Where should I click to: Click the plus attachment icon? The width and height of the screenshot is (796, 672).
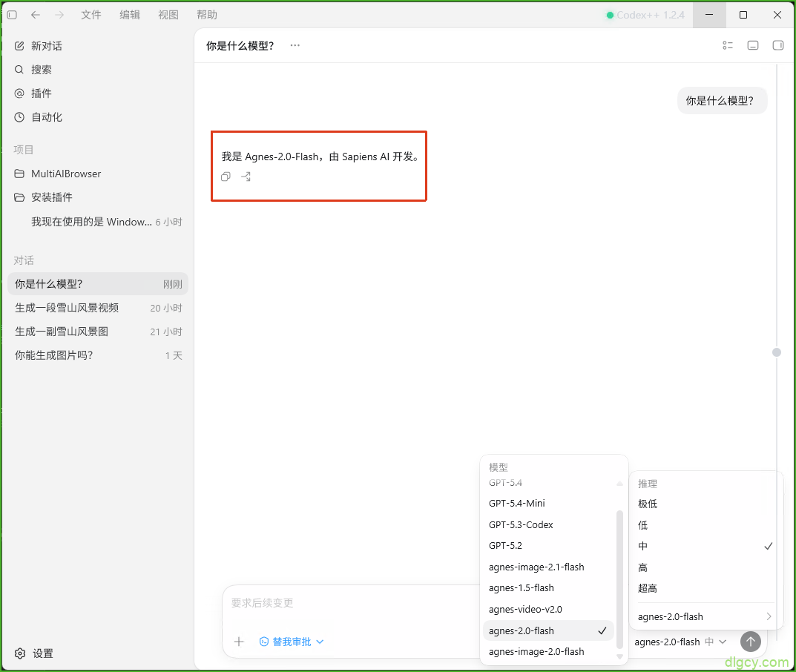pos(239,642)
